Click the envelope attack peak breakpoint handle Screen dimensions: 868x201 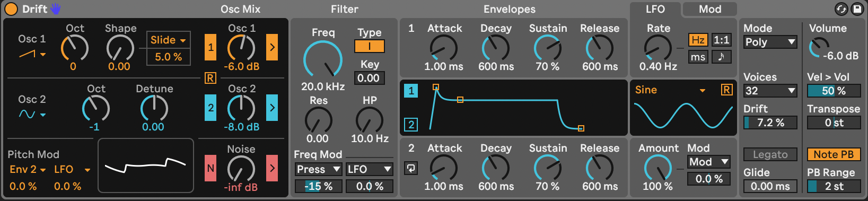coord(436,87)
